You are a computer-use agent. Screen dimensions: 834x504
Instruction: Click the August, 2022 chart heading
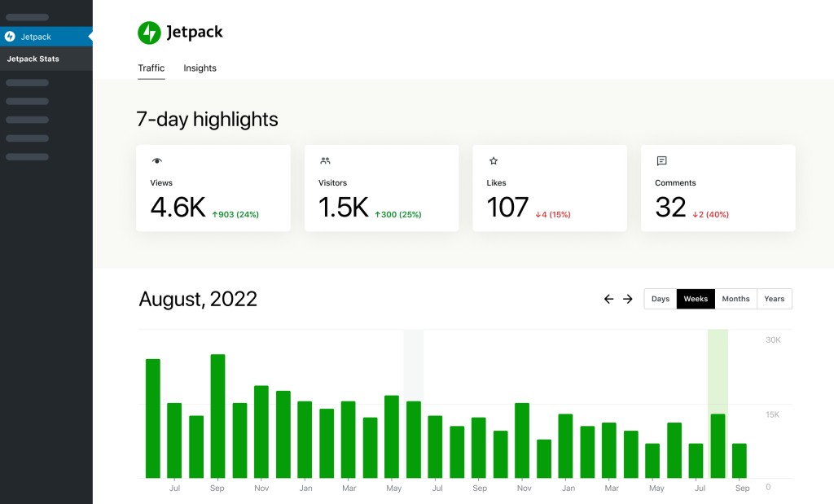coord(198,299)
